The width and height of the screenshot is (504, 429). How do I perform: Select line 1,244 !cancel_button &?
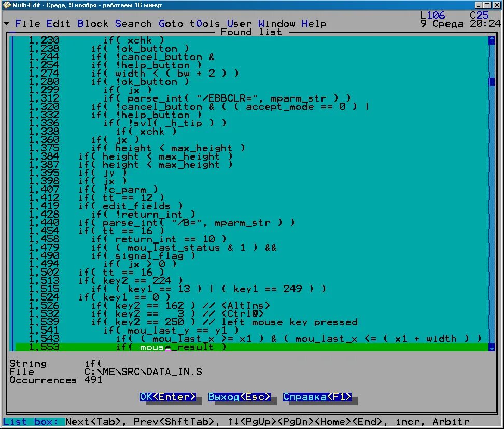click(251, 57)
